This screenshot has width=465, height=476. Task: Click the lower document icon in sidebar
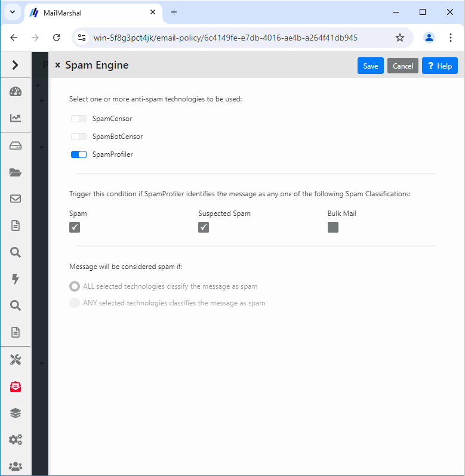click(x=16, y=332)
